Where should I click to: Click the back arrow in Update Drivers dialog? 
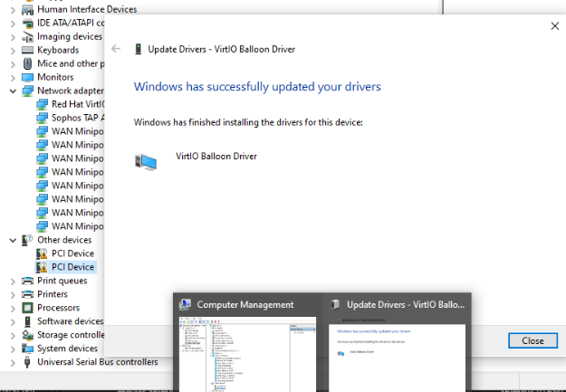[x=116, y=49]
